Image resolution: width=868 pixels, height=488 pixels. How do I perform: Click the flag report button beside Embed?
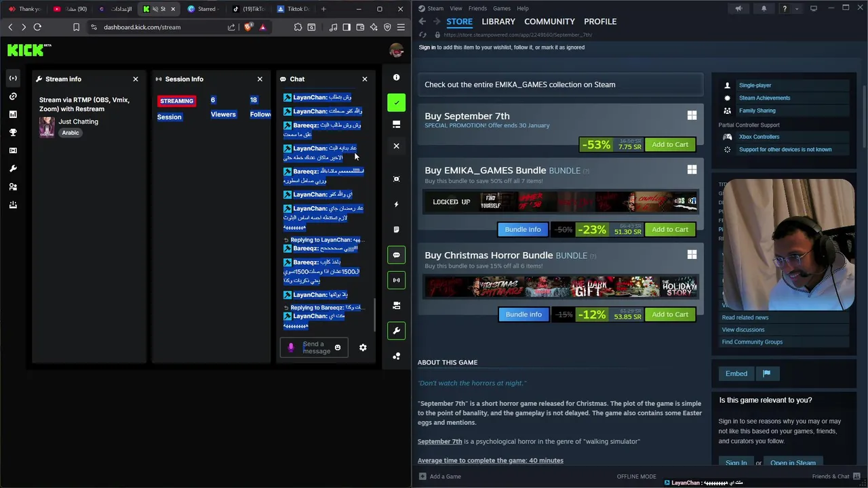[766, 373]
